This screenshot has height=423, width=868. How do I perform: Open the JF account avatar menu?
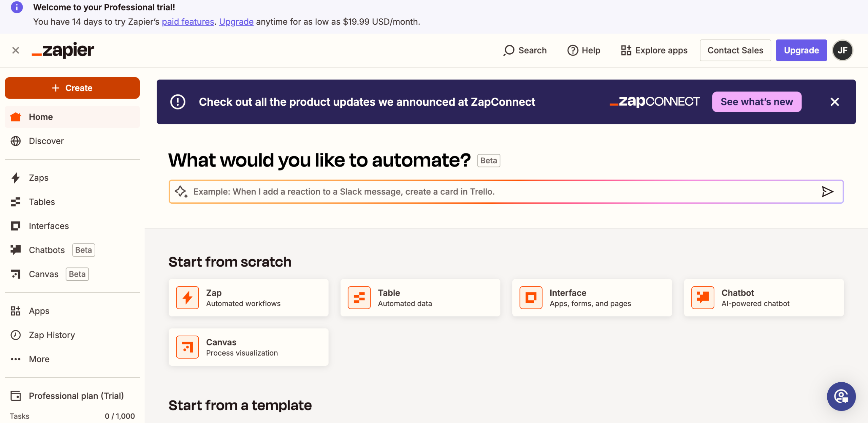pos(843,50)
